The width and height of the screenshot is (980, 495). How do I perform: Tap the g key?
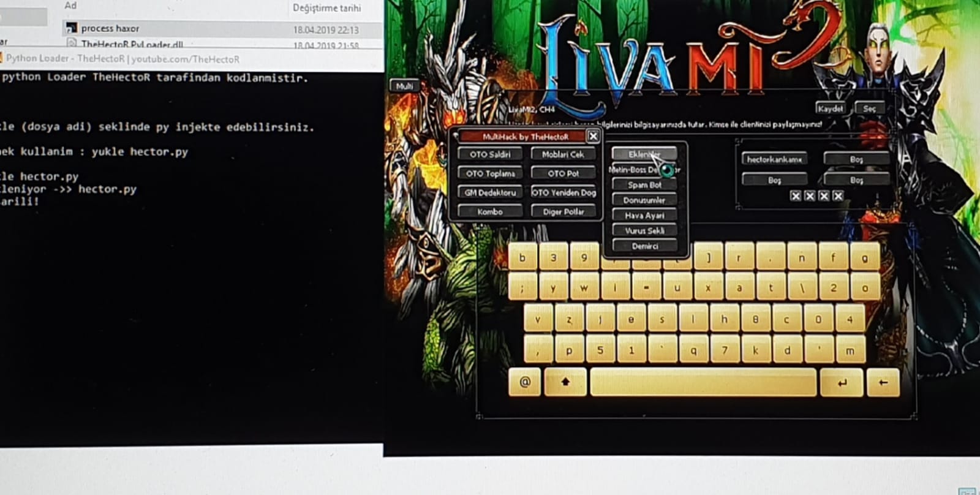[x=864, y=257]
